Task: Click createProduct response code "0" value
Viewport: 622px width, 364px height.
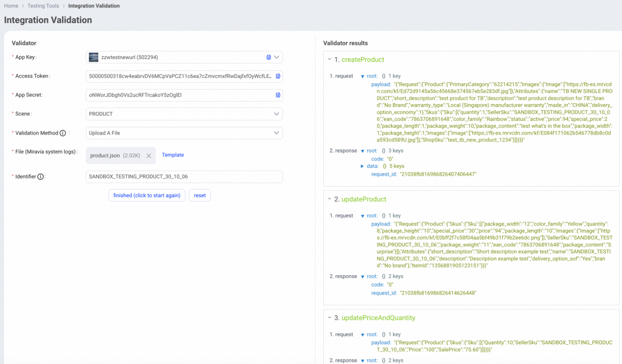Action: [390, 159]
